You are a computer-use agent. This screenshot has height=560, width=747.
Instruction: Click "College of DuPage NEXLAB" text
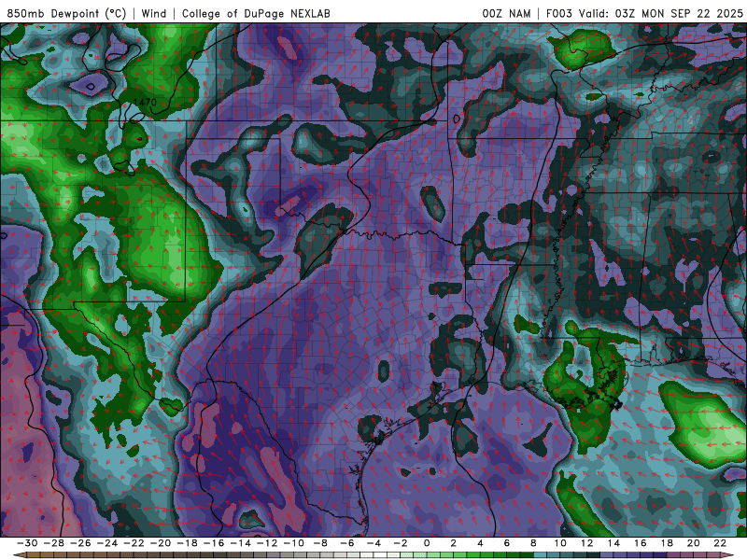256,13
